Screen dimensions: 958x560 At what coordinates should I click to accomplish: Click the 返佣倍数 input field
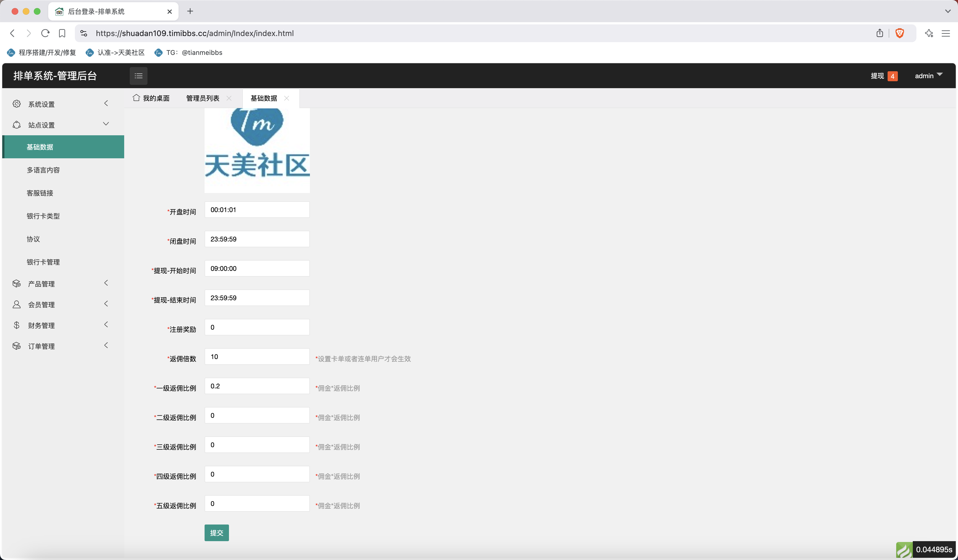click(x=257, y=357)
